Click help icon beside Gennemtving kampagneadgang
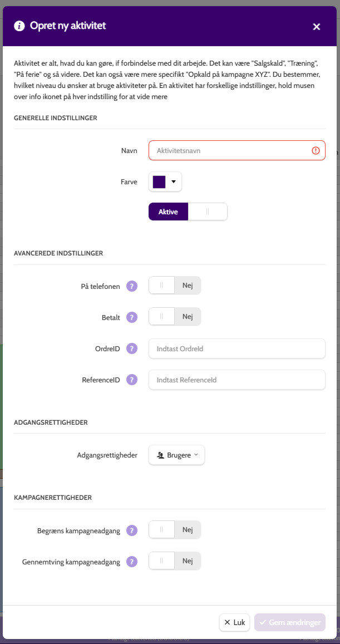Image resolution: width=340 pixels, height=644 pixels. pyautogui.click(x=131, y=562)
